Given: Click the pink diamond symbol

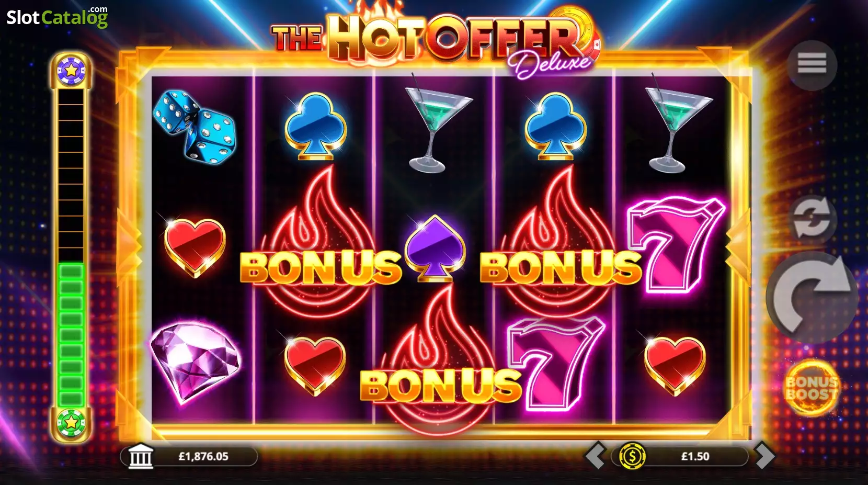Looking at the screenshot, I should tap(195, 362).
